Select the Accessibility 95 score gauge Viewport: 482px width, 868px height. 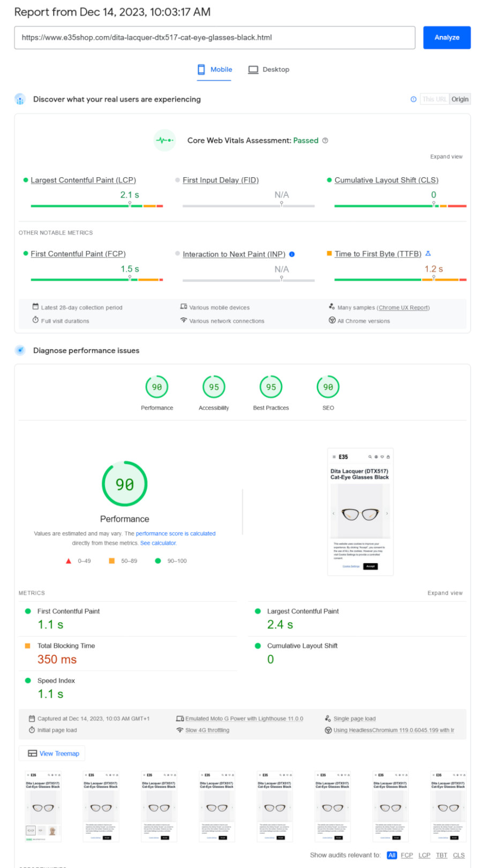(214, 387)
